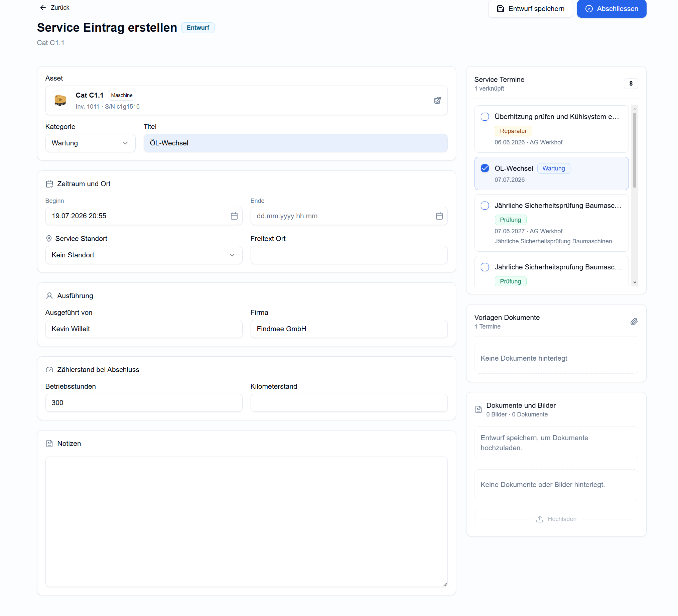This screenshot has width=678, height=616.
Task: Click the Cat C1.1 generator thumbnail
Action: [60, 100]
